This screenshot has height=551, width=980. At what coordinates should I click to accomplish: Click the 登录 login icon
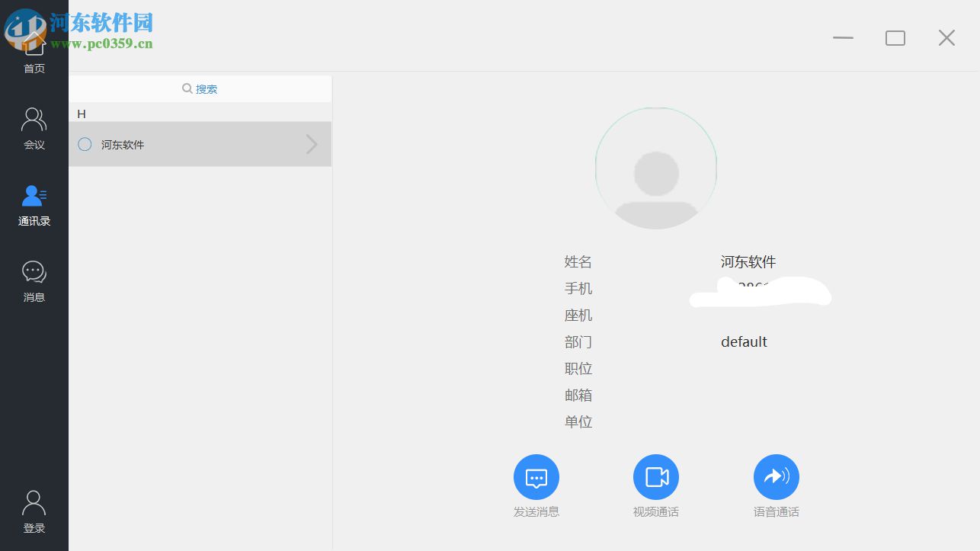34,502
